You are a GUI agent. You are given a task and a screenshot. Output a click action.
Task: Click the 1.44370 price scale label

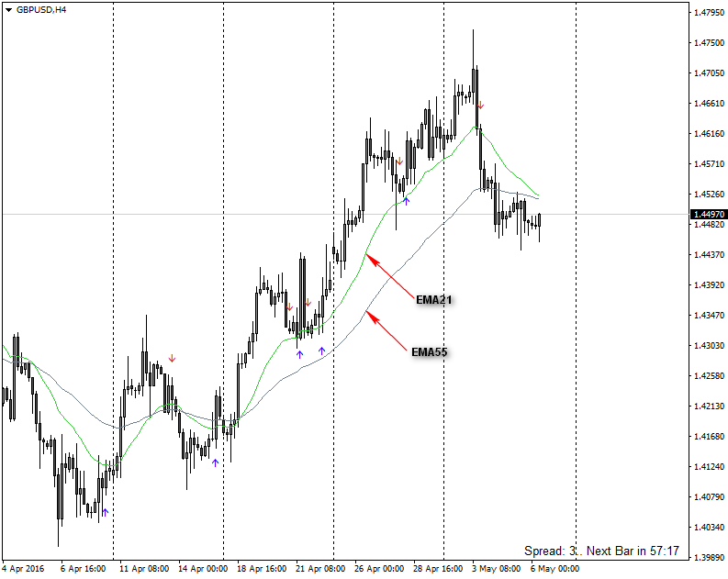709,255
